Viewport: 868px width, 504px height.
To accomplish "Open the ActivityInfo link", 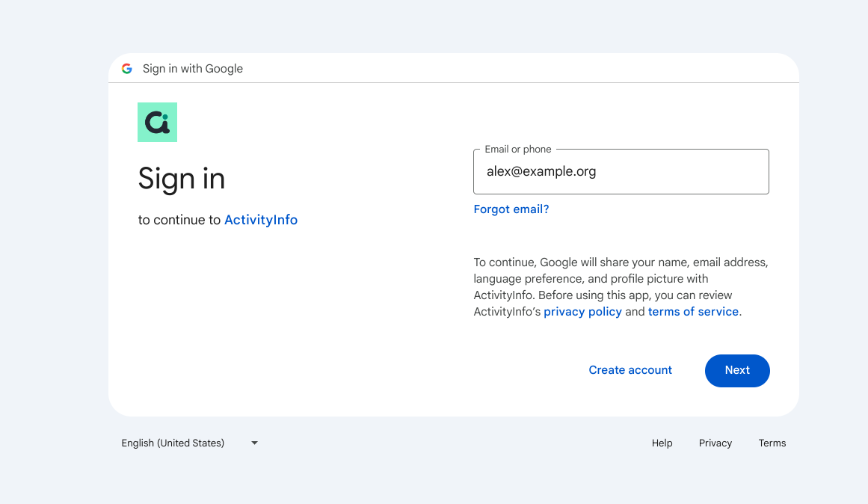I will (261, 220).
